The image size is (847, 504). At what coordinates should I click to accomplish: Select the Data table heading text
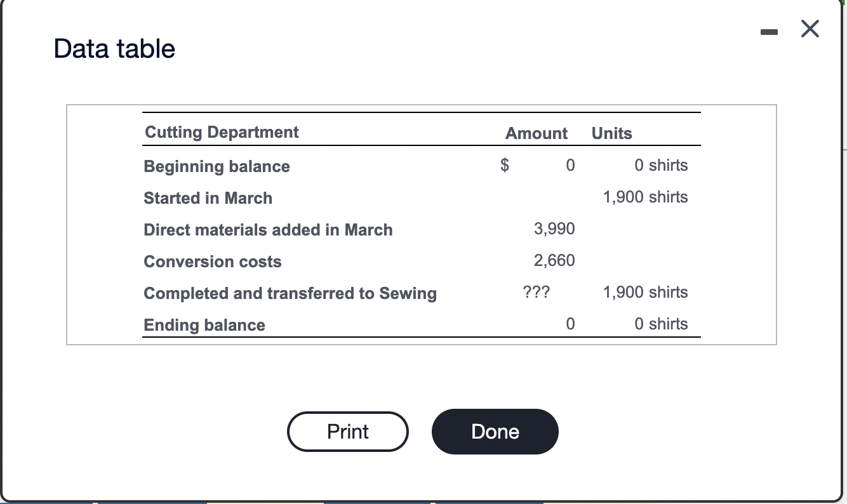pos(115,49)
